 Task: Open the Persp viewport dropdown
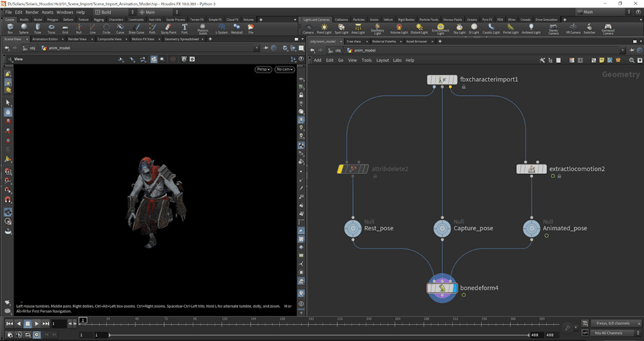point(263,69)
